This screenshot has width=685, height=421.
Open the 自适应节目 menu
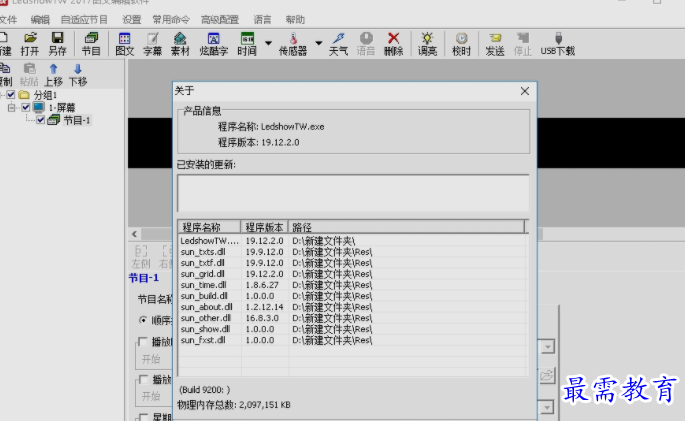[84, 20]
